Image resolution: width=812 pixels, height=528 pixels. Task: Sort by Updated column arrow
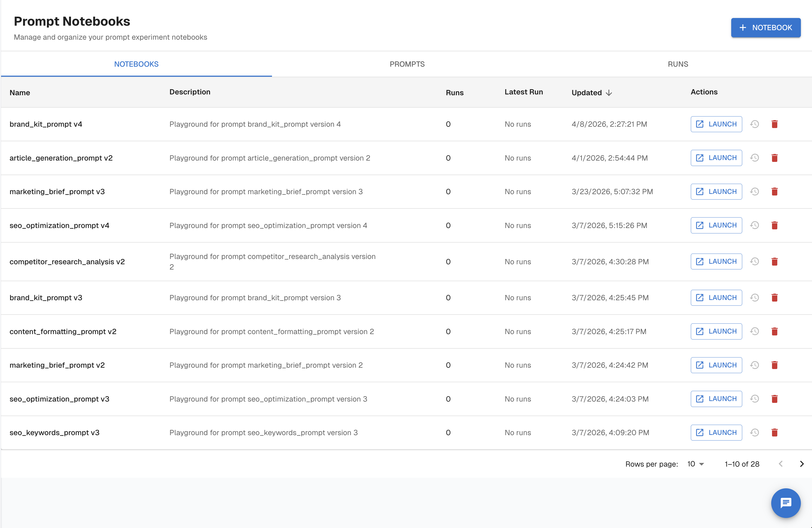pos(609,93)
